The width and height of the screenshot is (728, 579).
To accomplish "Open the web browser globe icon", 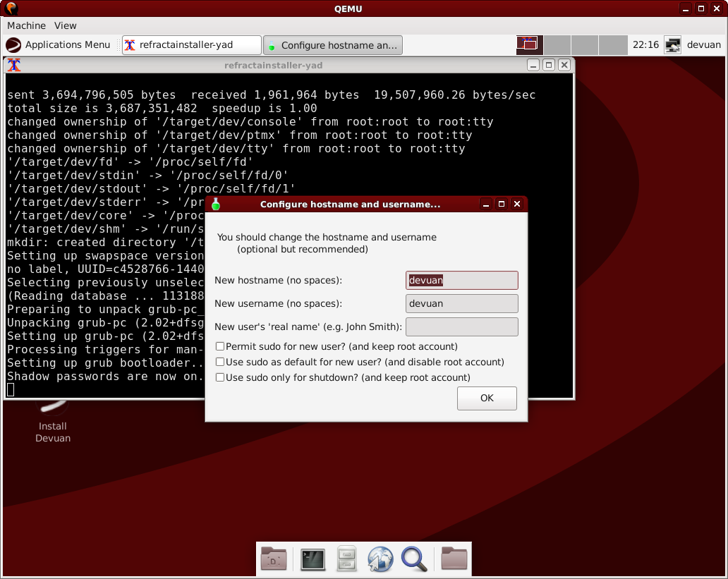I will point(380,559).
